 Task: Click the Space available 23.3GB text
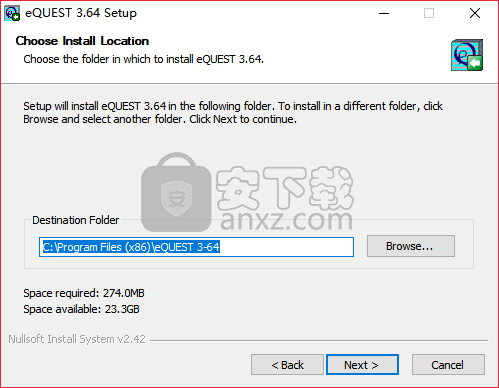pos(81,309)
